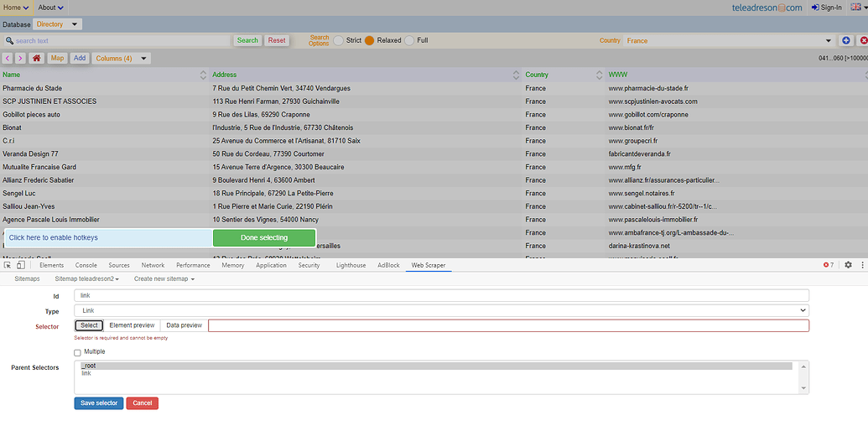This screenshot has height=426, width=868.
Task: Click the Add button
Action: 80,58
